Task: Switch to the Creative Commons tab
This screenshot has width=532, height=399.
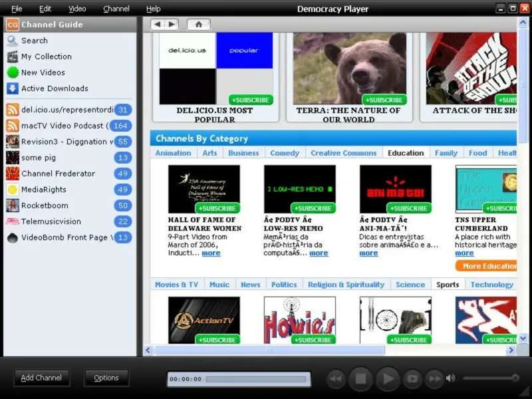Action: [344, 153]
